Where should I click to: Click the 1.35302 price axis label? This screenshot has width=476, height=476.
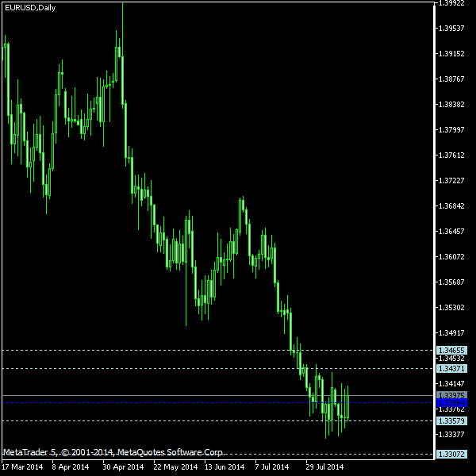coord(451,308)
